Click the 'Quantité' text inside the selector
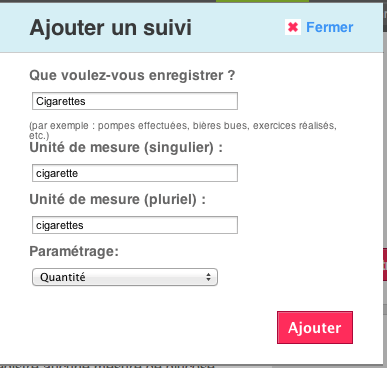Image resolution: width=387 pixels, height=368 pixels. (63, 277)
